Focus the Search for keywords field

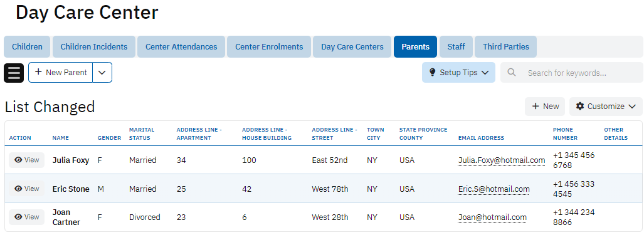coord(571,73)
